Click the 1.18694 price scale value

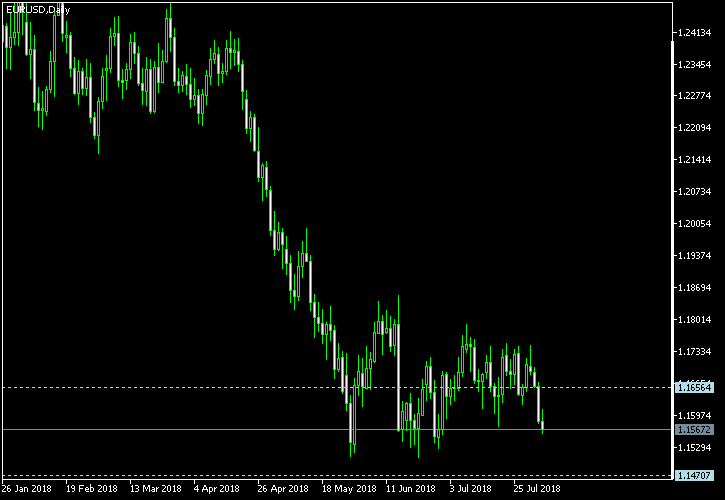click(694, 288)
